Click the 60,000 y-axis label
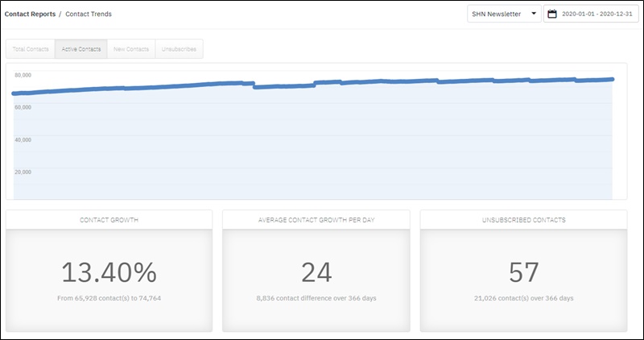The height and width of the screenshot is (340, 644). click(x=23, y=107)
